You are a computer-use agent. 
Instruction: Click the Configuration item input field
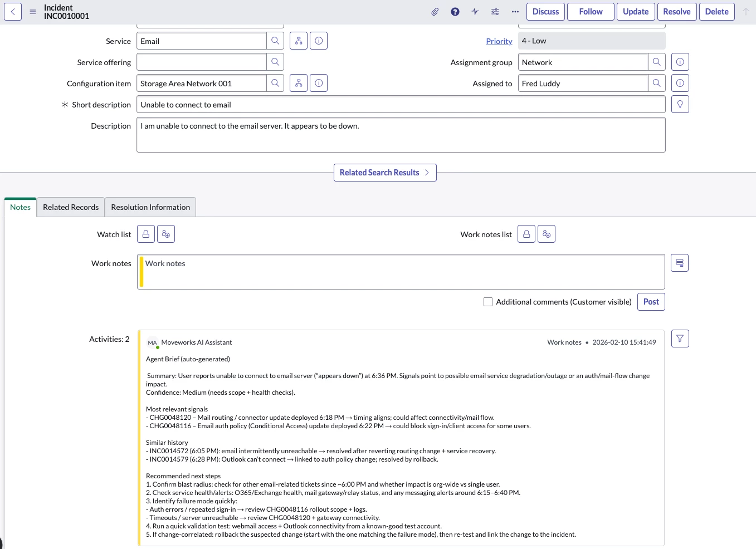pos(202,84)
